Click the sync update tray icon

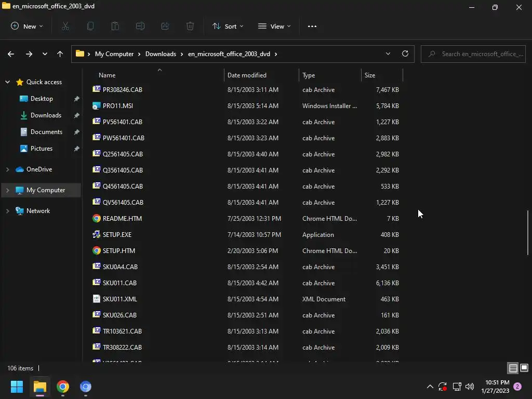(x=443, y=387)
